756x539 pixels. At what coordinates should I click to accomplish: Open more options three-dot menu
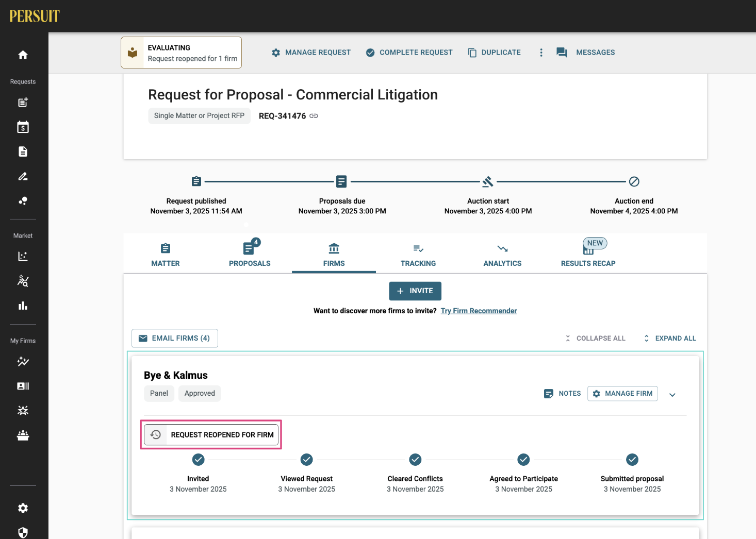(x=541, y=53)
